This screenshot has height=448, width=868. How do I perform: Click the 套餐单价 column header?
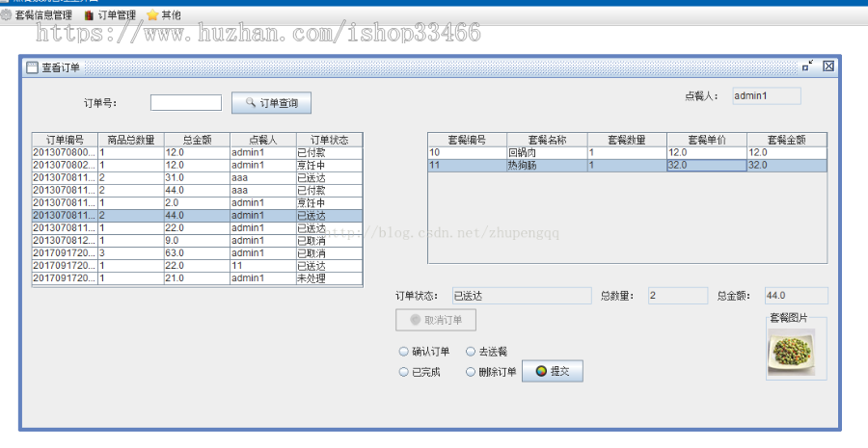point(707,140)
